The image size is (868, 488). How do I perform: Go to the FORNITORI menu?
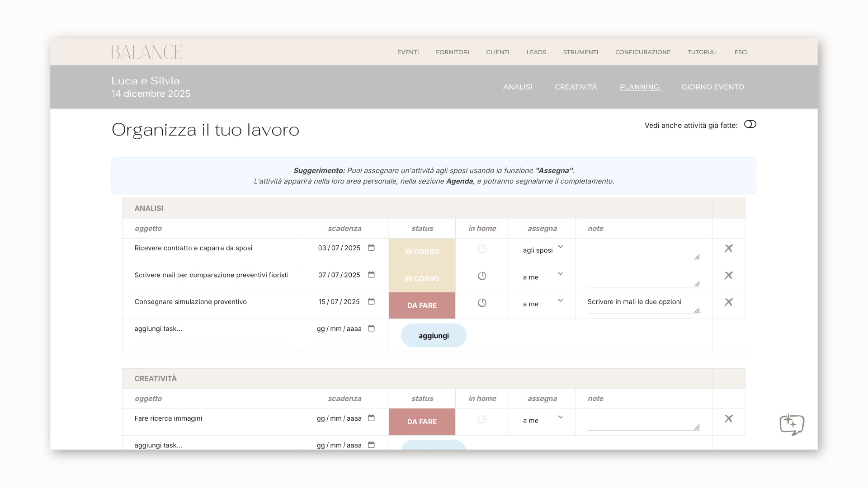(x=452, y=52)
